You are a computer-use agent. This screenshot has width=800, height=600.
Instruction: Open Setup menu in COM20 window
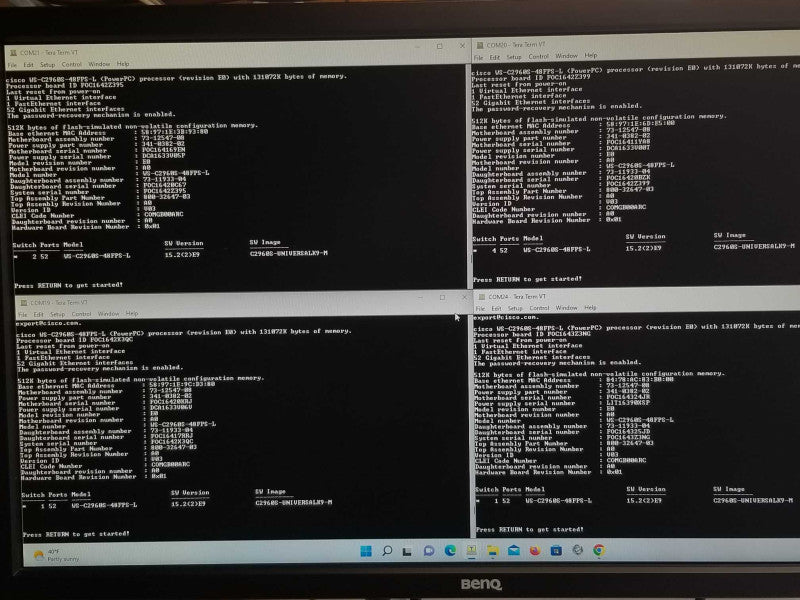[514, 57]
